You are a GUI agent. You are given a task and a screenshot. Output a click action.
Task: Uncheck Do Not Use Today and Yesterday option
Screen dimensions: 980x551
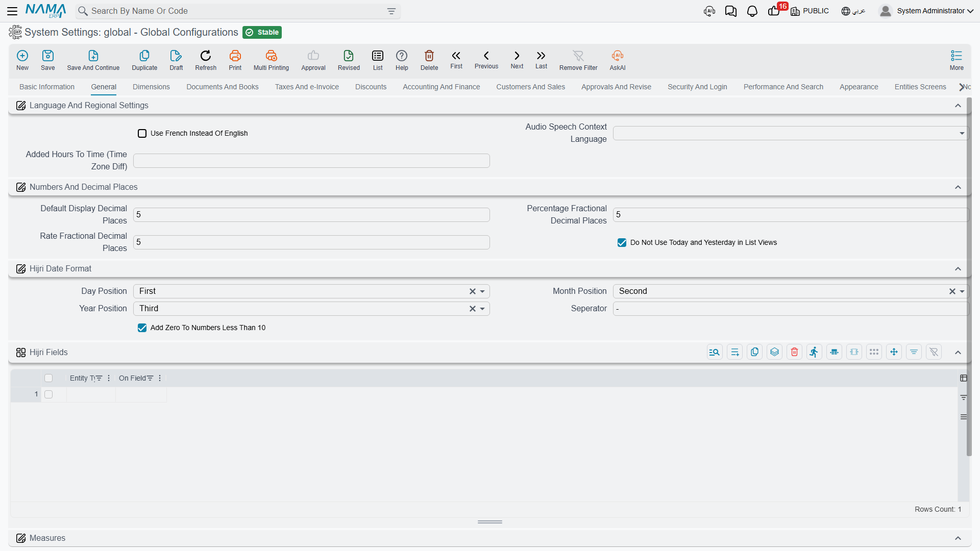click(x=622, y=242)
